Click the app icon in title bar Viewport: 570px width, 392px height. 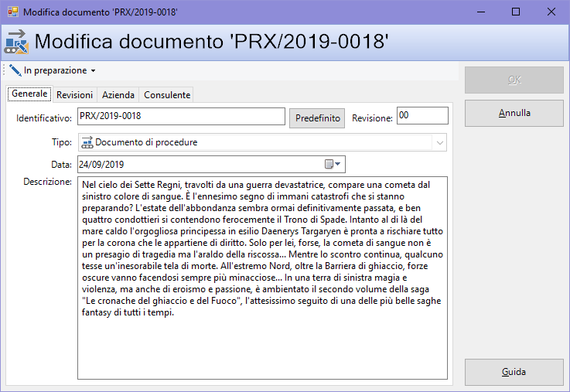(13, 12)
